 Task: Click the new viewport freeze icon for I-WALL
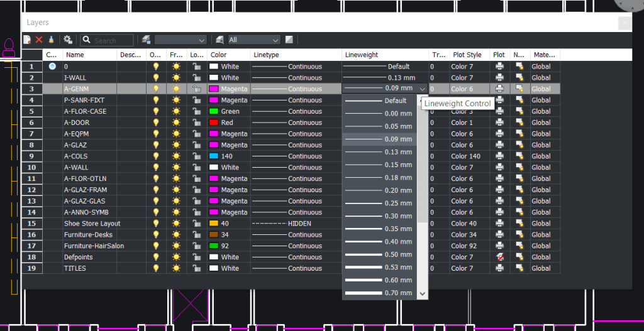[519, 77]
